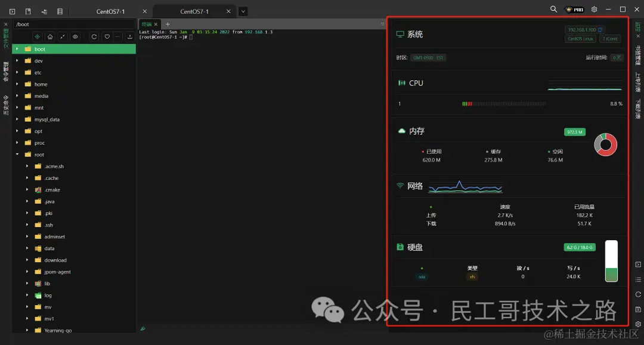
Task: Collapse the root folder in the file tree
Action: (x=17, y=154)
